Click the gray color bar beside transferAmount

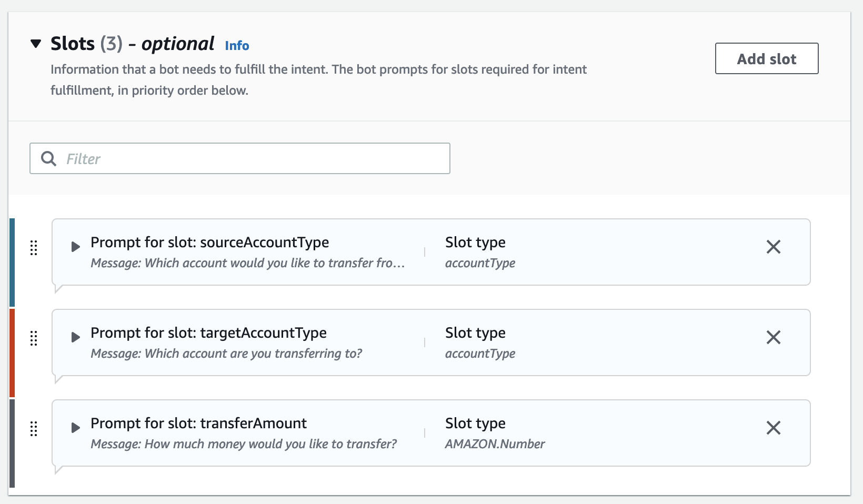tap(12, 443)
